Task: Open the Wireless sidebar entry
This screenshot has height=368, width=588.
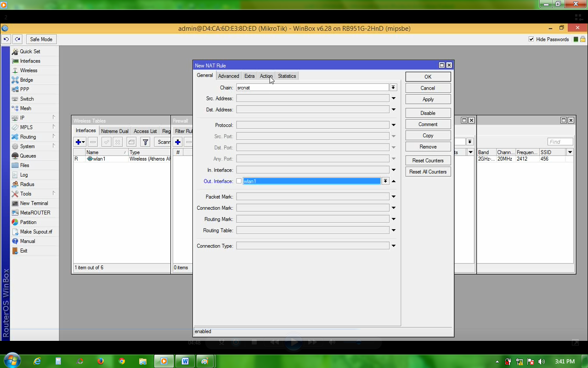Action: point(28,70)
